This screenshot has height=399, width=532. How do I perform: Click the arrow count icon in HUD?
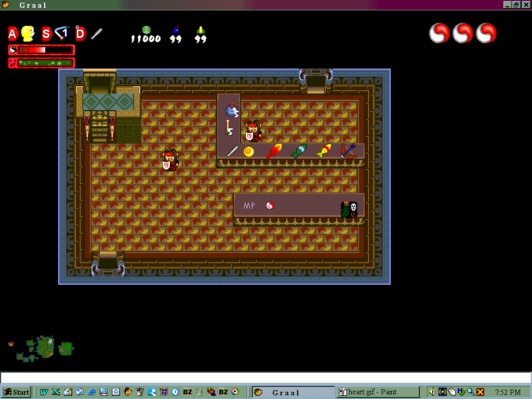[201, 30]
